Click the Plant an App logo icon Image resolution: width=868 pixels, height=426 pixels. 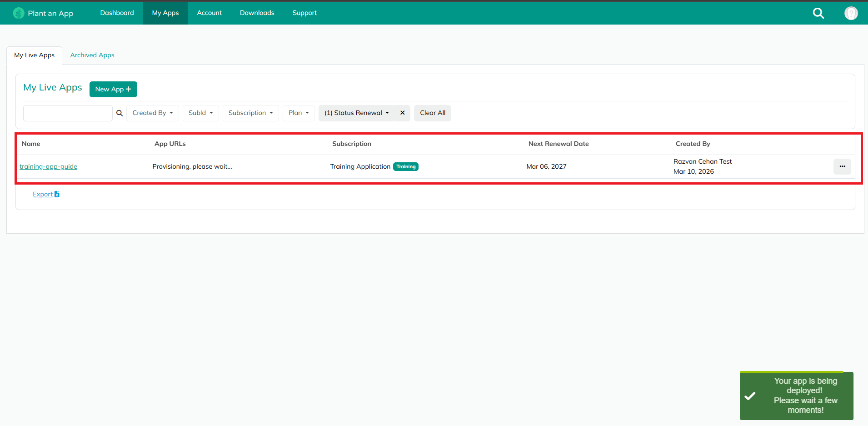18,13
